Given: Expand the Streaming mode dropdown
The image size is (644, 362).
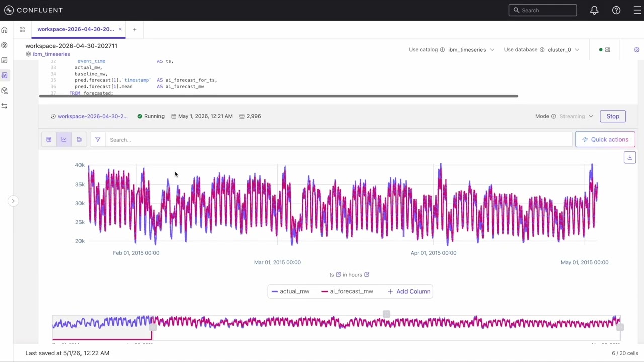Looking at the screenshot, I should point(577,116).
